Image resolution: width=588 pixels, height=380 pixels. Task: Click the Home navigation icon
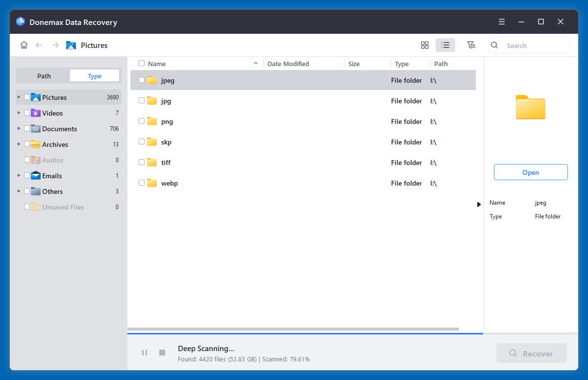(24, 45)
